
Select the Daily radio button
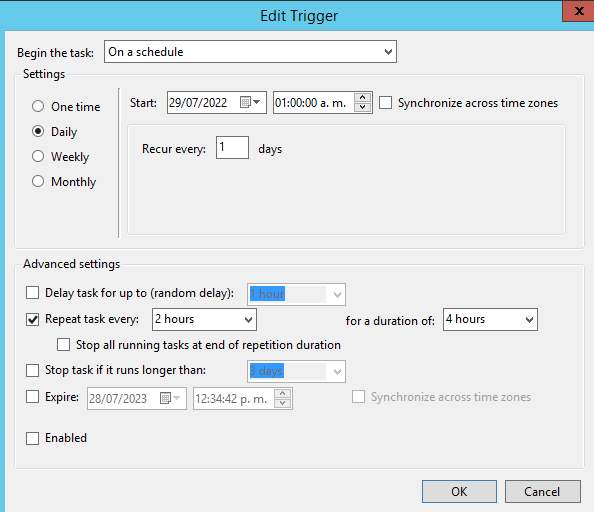point(38,131)
